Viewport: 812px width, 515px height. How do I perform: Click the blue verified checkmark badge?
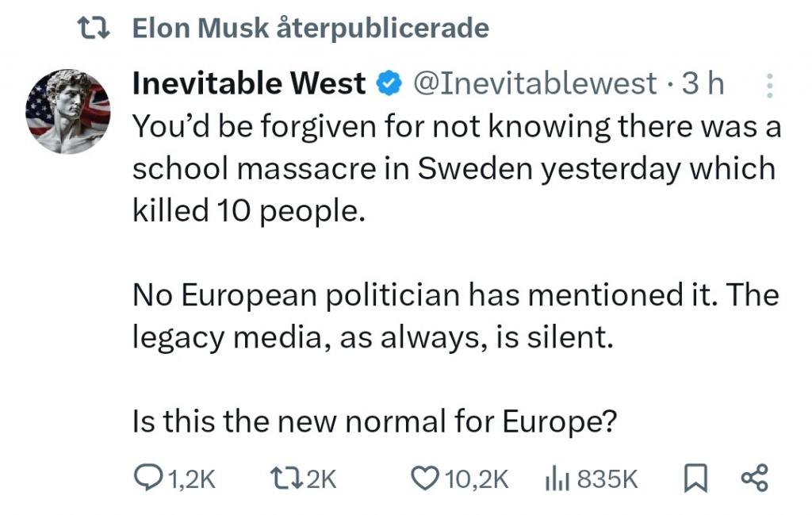coord(387,83)
